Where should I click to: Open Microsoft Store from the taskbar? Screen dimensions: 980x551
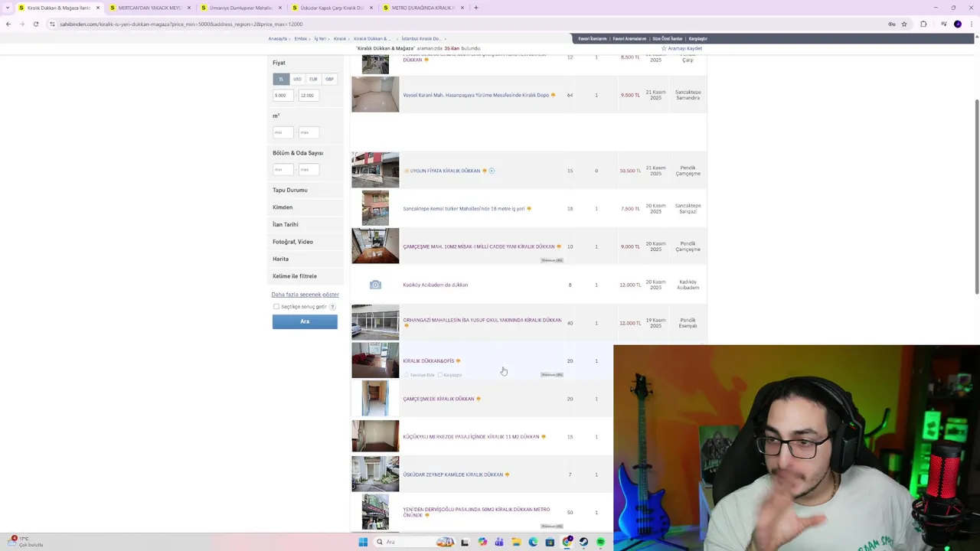[x=550, y=542]
